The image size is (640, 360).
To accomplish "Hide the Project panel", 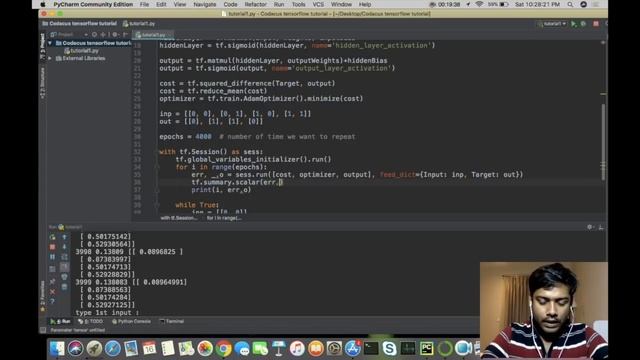I will tap(125, 35).
